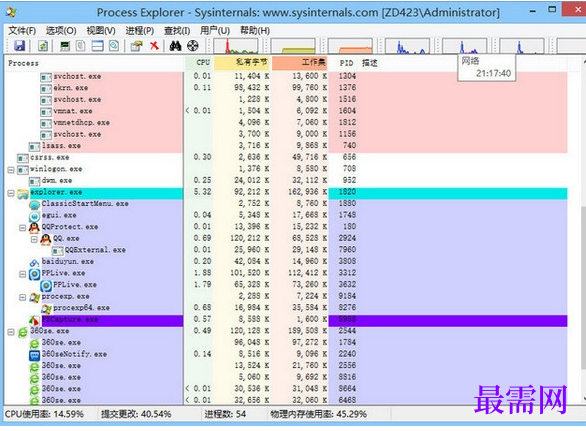
Task: Collapse the winlogon.exe tree node
Action: pos(11,170)
